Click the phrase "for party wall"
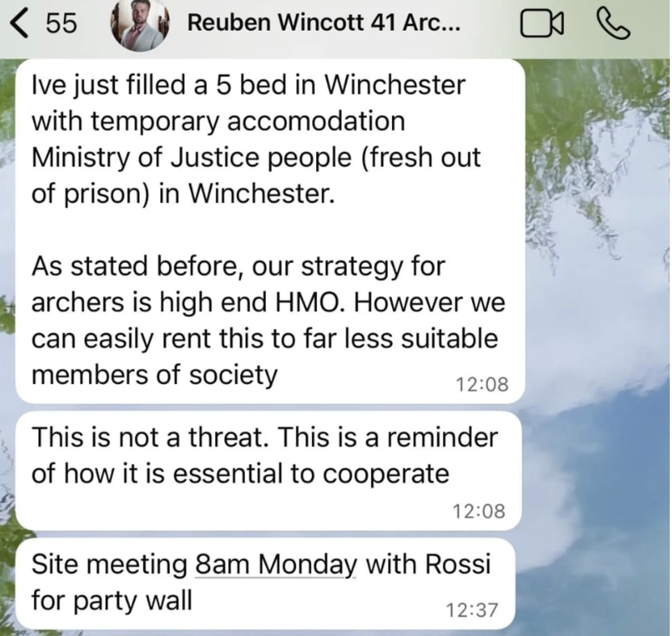 click(x=112, y=600)
